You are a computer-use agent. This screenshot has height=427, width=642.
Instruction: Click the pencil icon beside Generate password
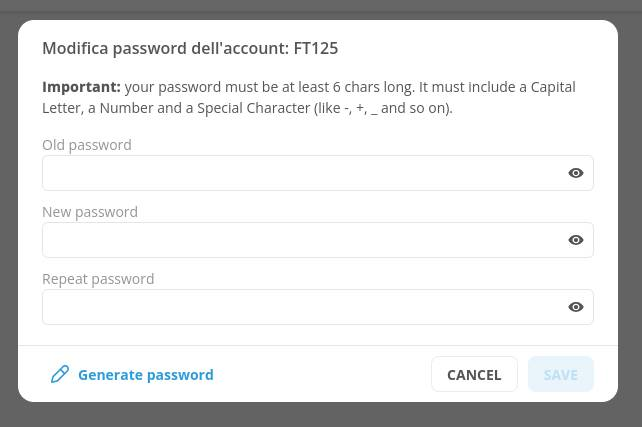(x=60, y=374)
